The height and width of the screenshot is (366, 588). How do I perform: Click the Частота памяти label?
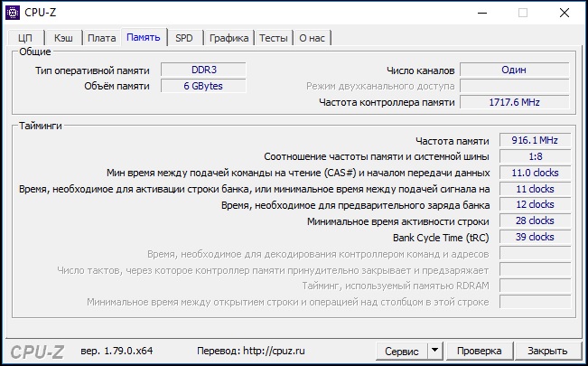point(453,141)
